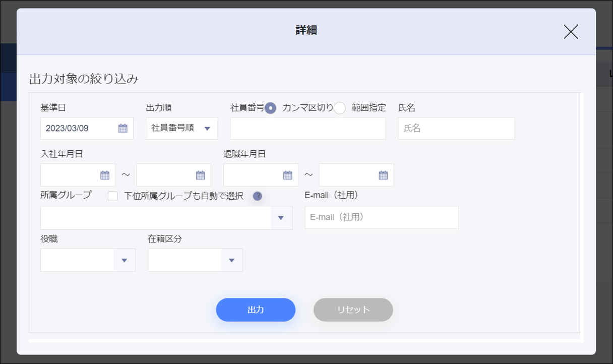
Task: Focus the 社員番号 text input
Action: (308, 129)
